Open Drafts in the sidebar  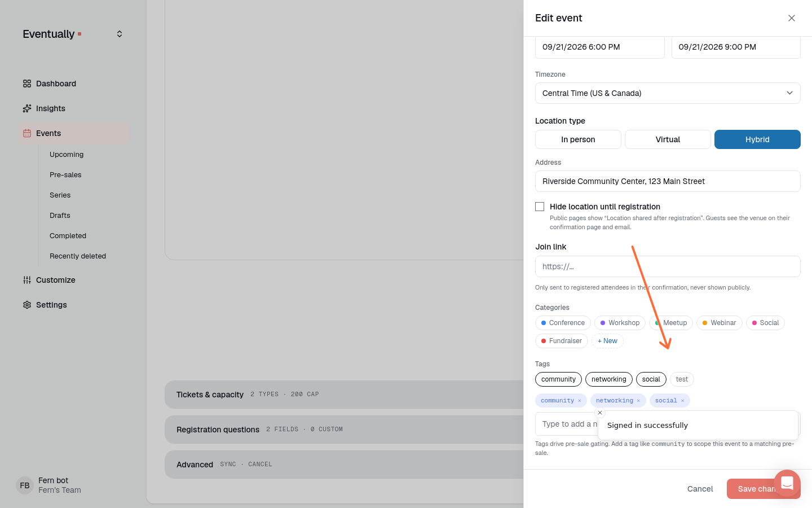[60, 216]
